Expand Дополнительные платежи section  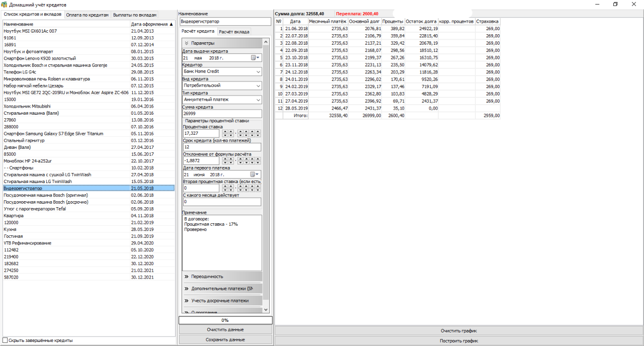[x=222, y=289]
